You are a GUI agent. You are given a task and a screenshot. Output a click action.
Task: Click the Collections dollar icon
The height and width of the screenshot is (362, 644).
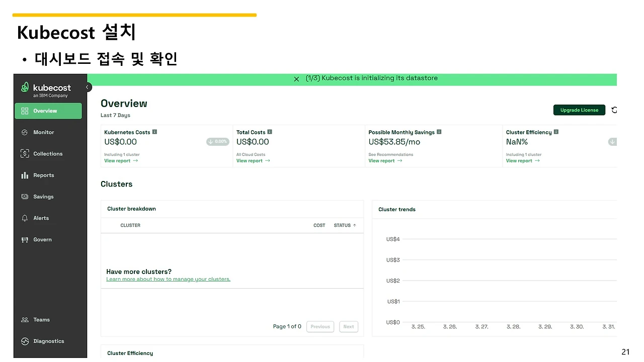[x=25, y=154]
